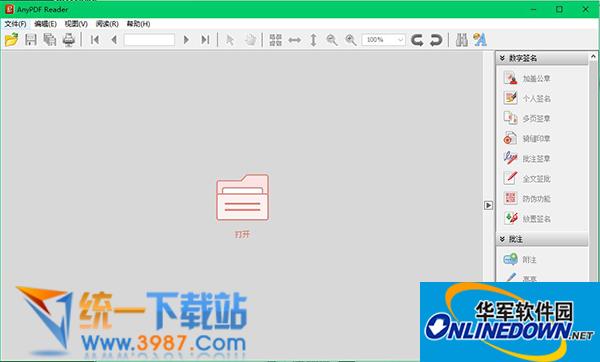Go to the first page
This screenshot has height=362, width=600.
[x=95, y=39]
